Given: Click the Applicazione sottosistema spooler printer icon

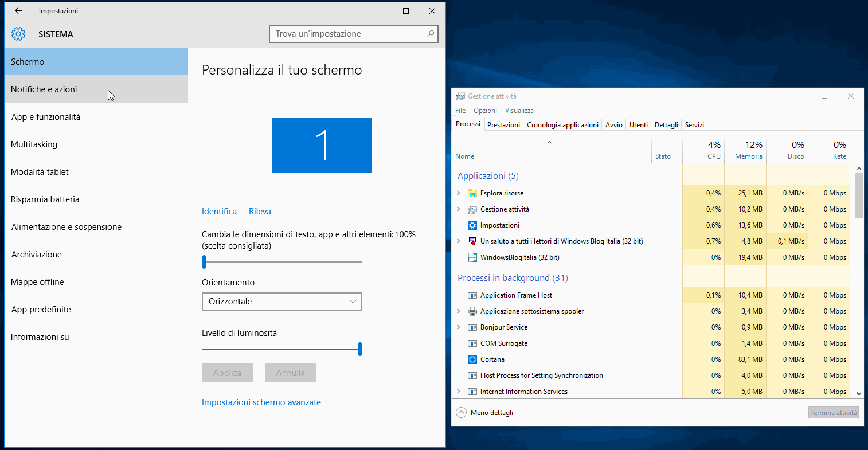Looking at the screenshot, I should tap(472, 311).
